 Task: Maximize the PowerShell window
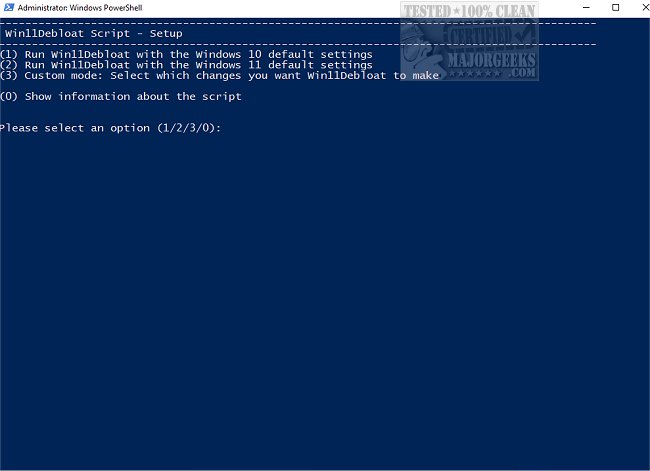pyautogui.click(x=615, y=7)
